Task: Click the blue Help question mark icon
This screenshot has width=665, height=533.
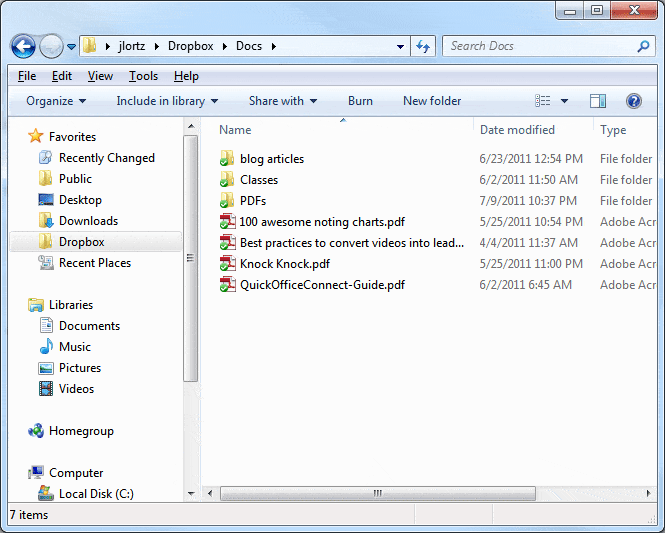Action: click(x=634, y=101)
